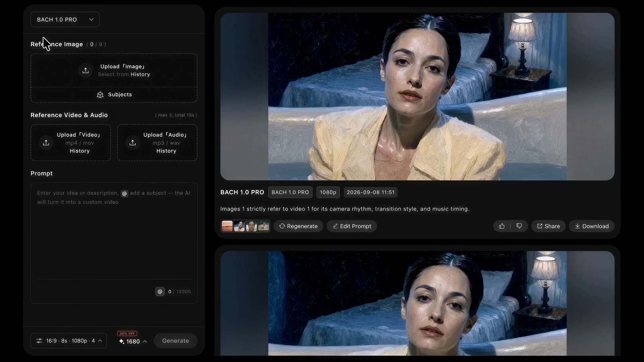Click the sparkle credits icon
Screen dimensions: 644x362
[x=121, y=341]
